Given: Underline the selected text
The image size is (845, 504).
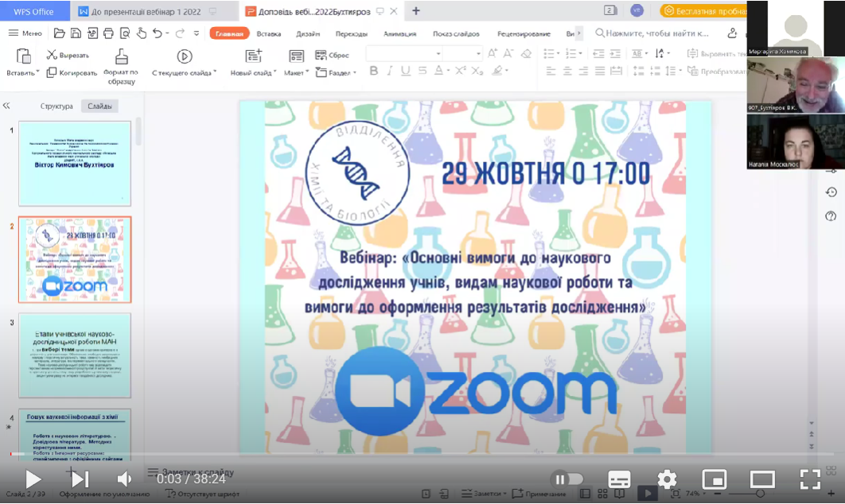Looking at the screenshot, I should pos(405,71).
